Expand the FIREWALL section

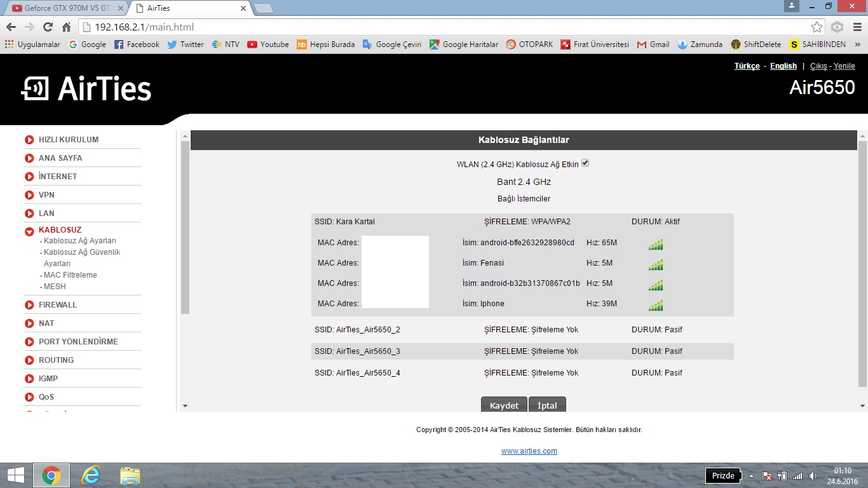tap(29, 305)
